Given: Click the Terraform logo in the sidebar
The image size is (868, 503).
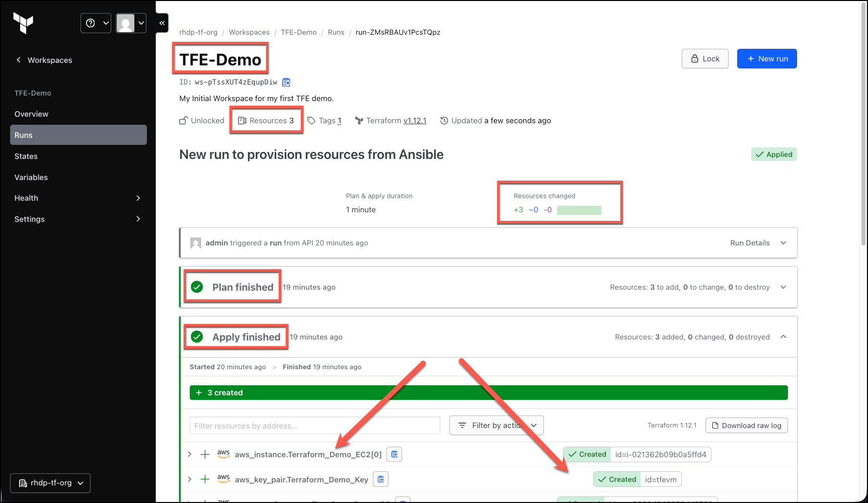Looking at the screenshot, I should coord(23,23).
